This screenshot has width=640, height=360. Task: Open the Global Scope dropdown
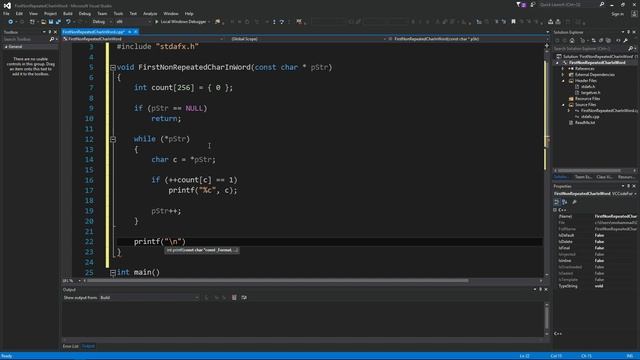coord(307,39)
